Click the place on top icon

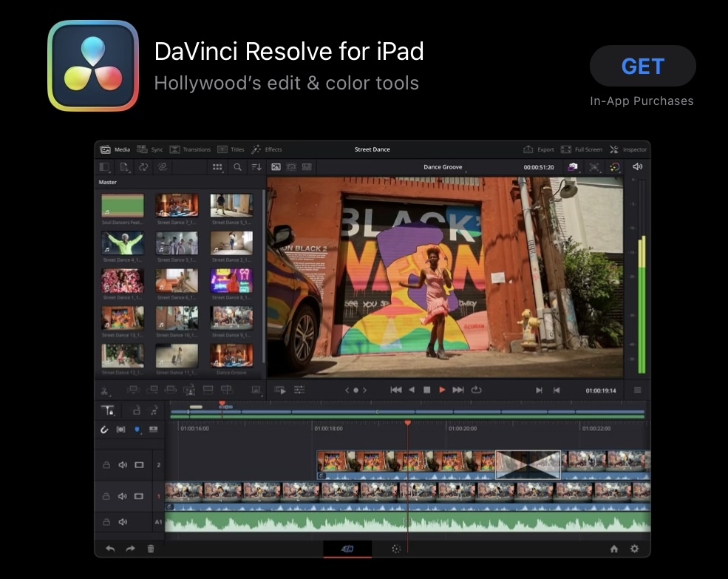(x=208, y=390)
